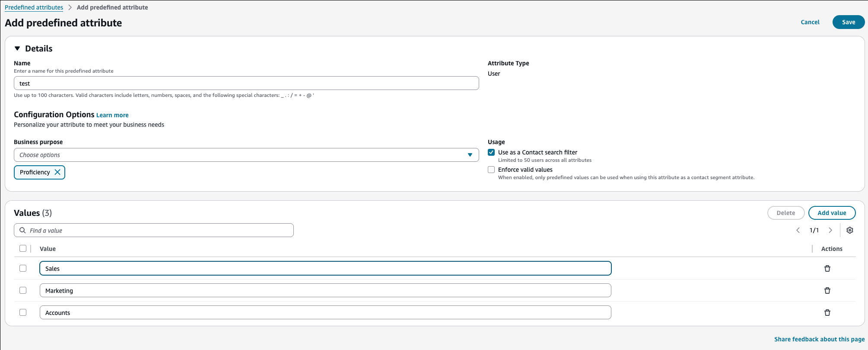Navigate to Predefined attributes breadcrumb
This screenshot has height=350, width=868.
click(34, 7)
